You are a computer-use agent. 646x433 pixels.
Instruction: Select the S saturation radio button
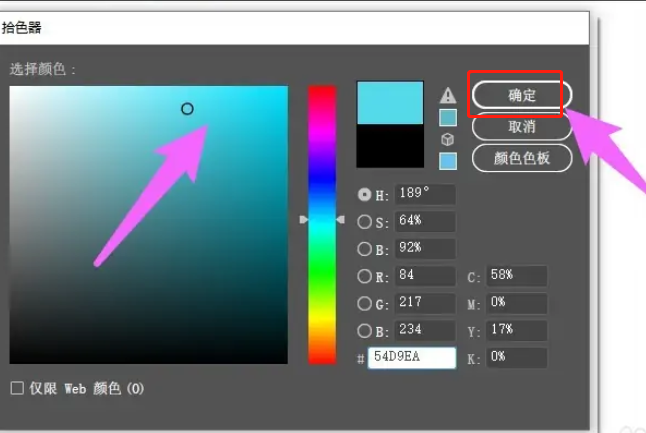point(364,222)
